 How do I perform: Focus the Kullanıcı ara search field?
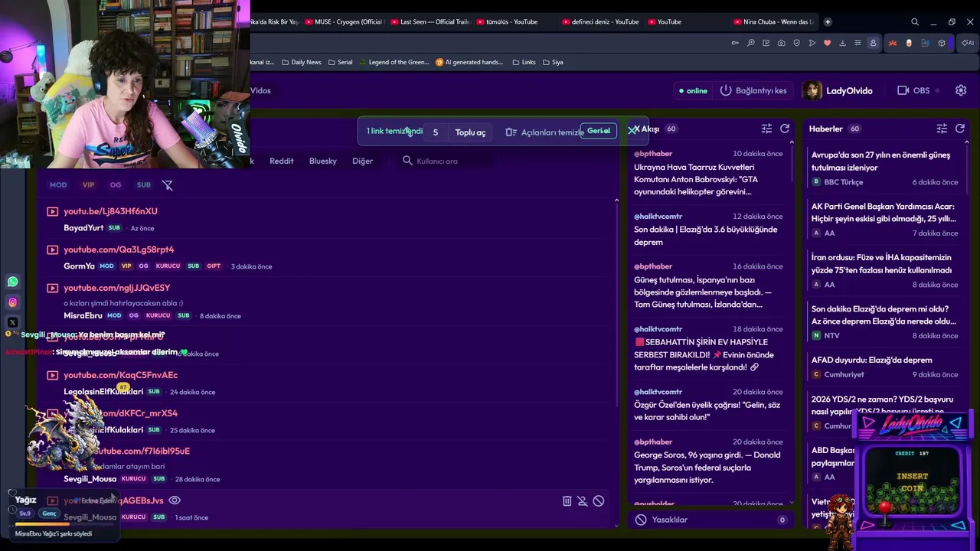446,161
